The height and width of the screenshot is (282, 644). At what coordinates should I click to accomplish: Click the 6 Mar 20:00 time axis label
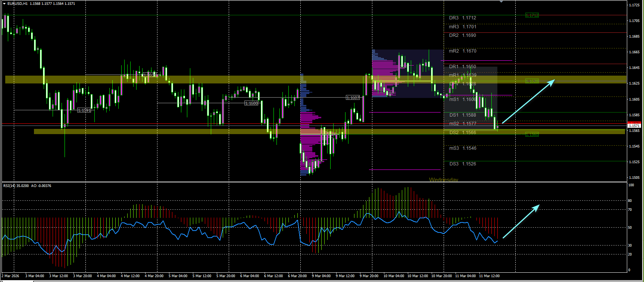(x=297, y=276)
